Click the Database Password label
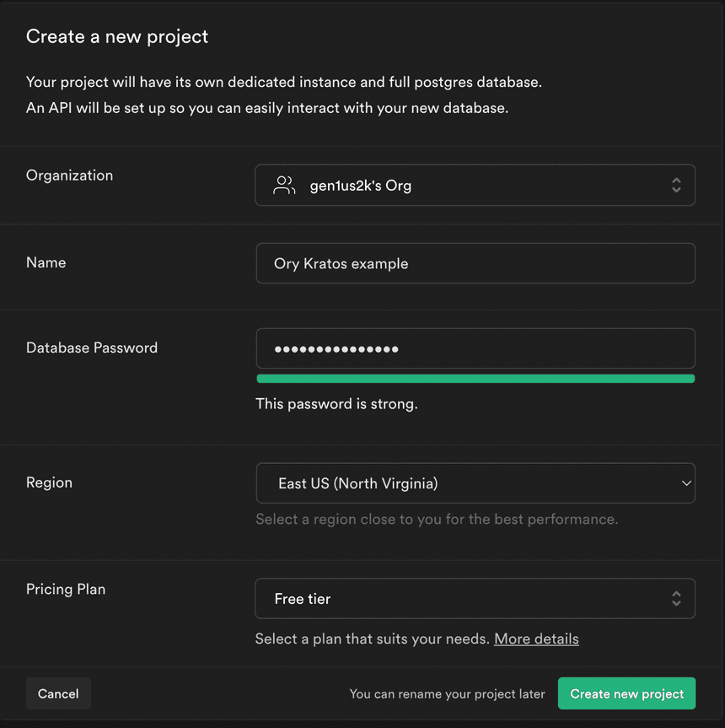This screenshot has height=728, width=725. pos(92,348)
